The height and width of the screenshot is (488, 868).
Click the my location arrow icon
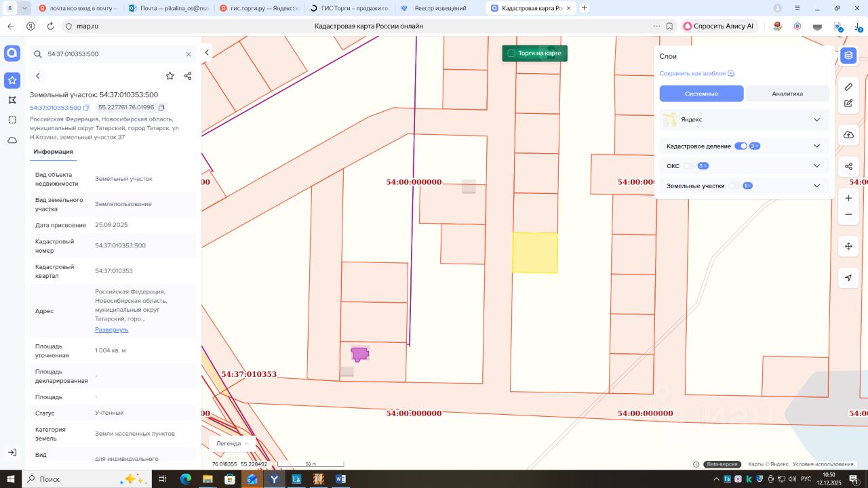coord(848,278)
